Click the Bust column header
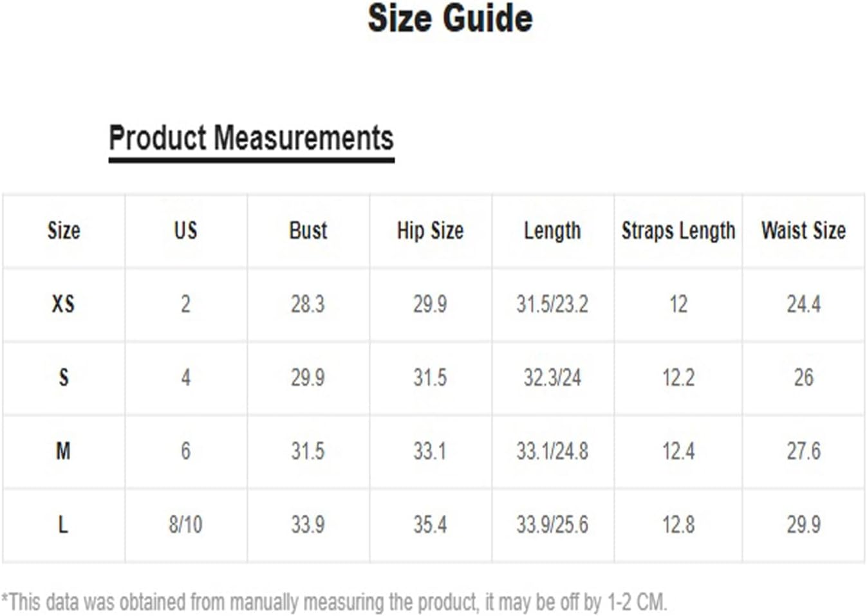Viewport: 867px width, 616px height. click(x=308, y=230)
